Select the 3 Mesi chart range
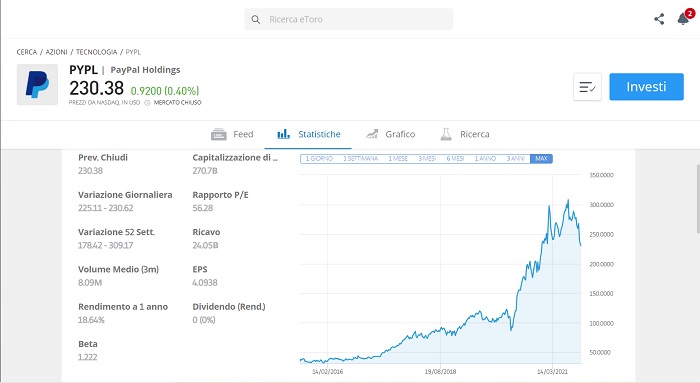This screenshot has width=700, height=383. coord(427,158)
